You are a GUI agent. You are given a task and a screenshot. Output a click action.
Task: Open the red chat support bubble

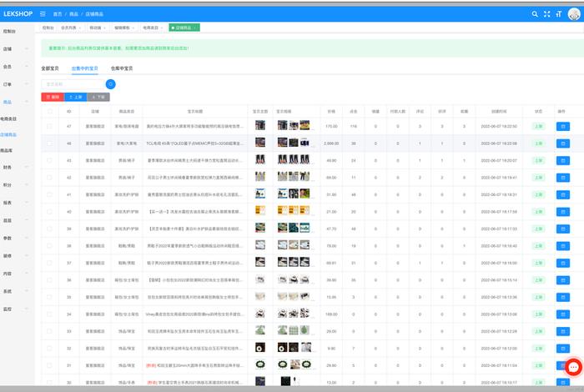click(573, 368)
